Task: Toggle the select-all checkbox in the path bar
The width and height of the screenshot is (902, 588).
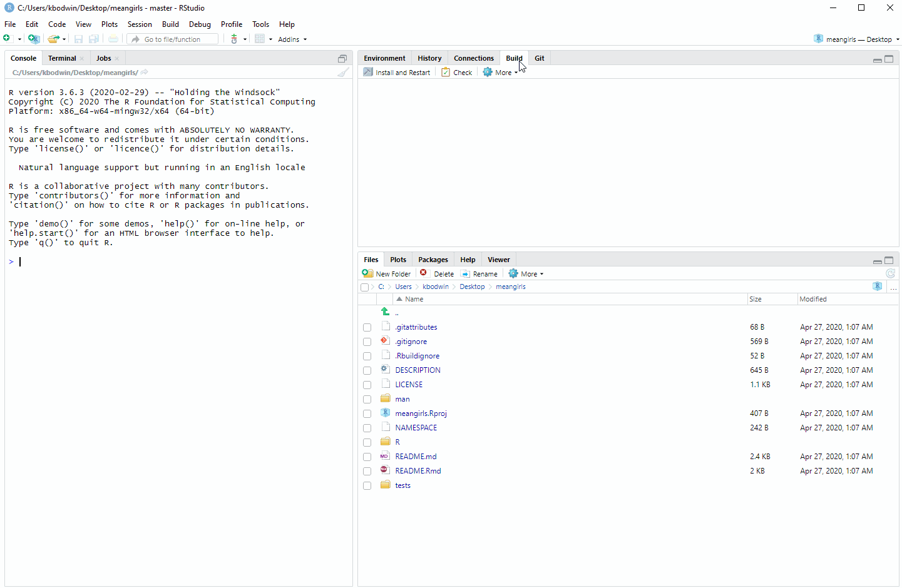Action: tap(365, 287)
